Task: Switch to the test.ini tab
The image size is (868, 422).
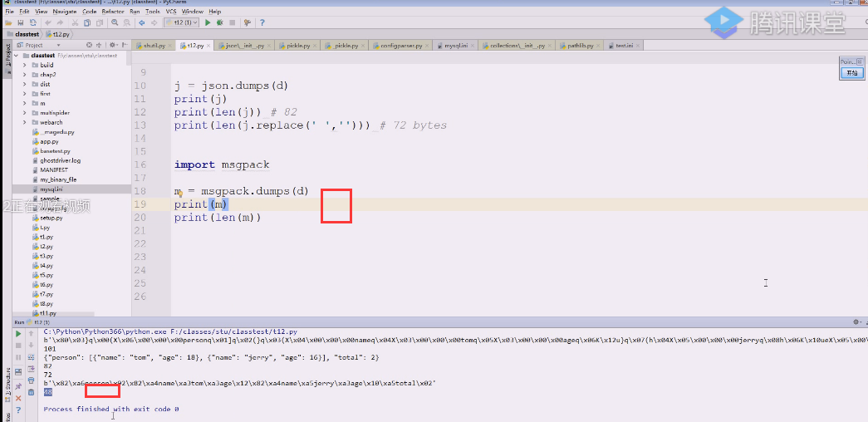Action: (623, 46)
